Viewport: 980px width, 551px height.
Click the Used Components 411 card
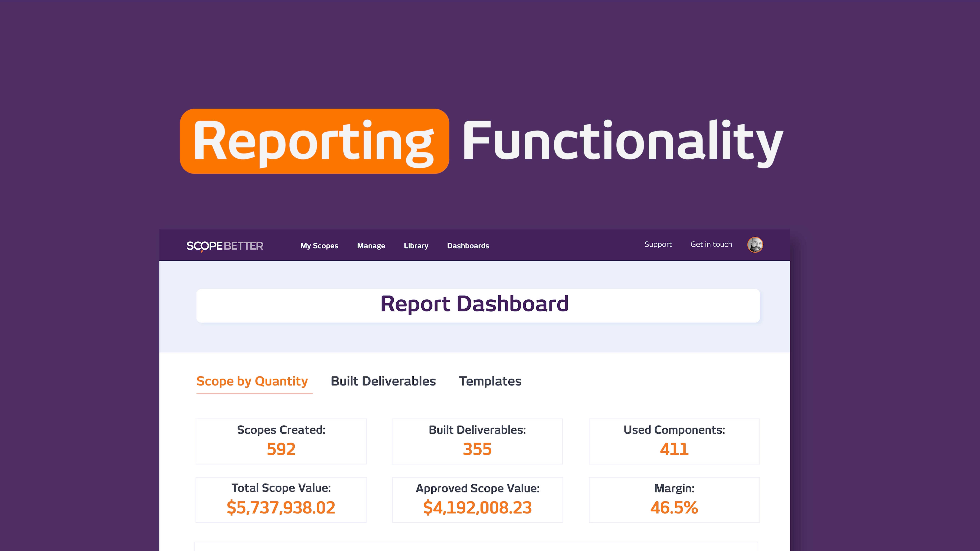point(674,441)
